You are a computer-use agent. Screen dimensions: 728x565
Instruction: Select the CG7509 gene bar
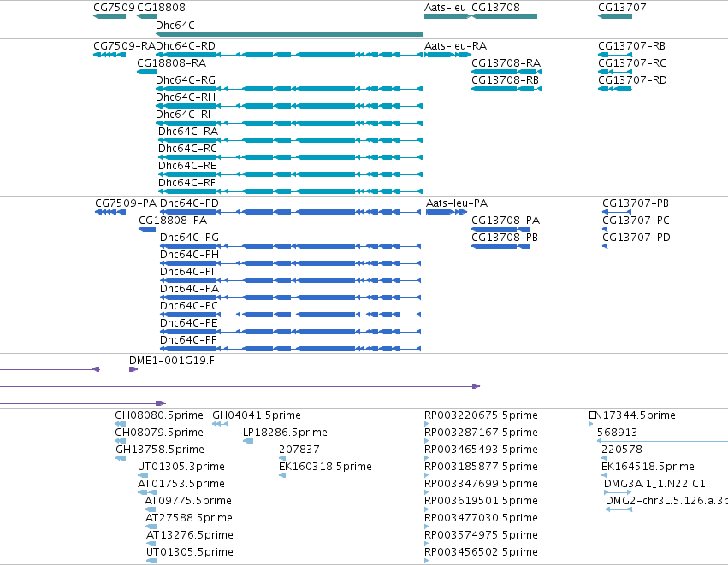[x=109, y=16]
